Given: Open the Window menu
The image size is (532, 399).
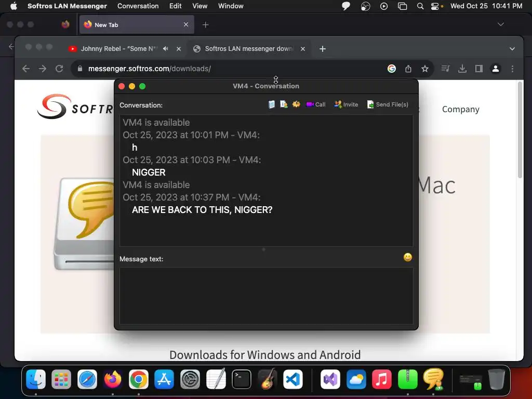Looking at the screenshot, I should coord(231,6).
